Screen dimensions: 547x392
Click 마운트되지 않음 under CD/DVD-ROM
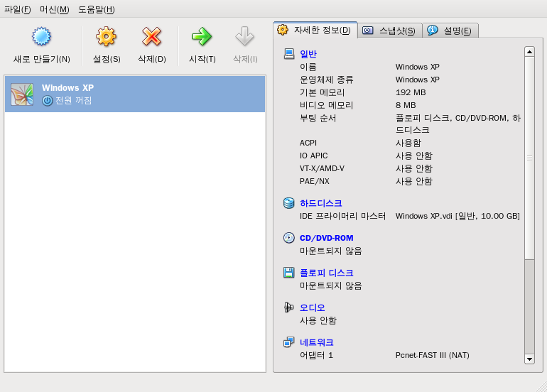click(331, 251)
